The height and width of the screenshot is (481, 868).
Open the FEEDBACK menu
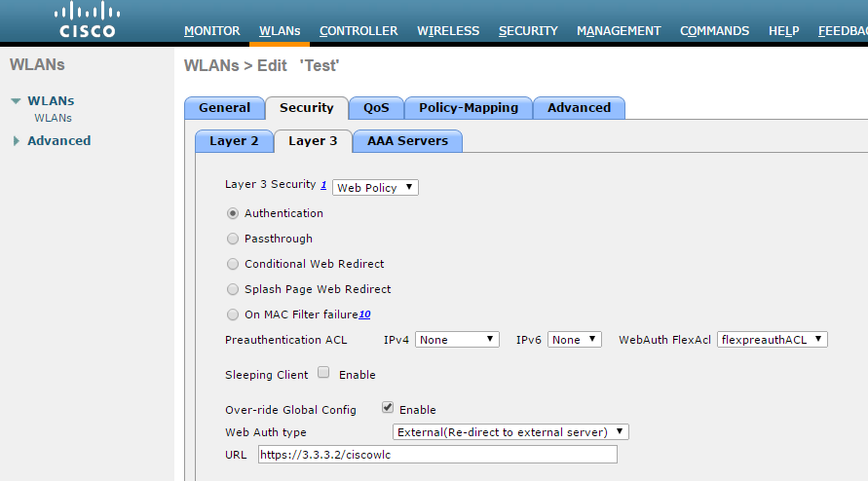[843, 31]
